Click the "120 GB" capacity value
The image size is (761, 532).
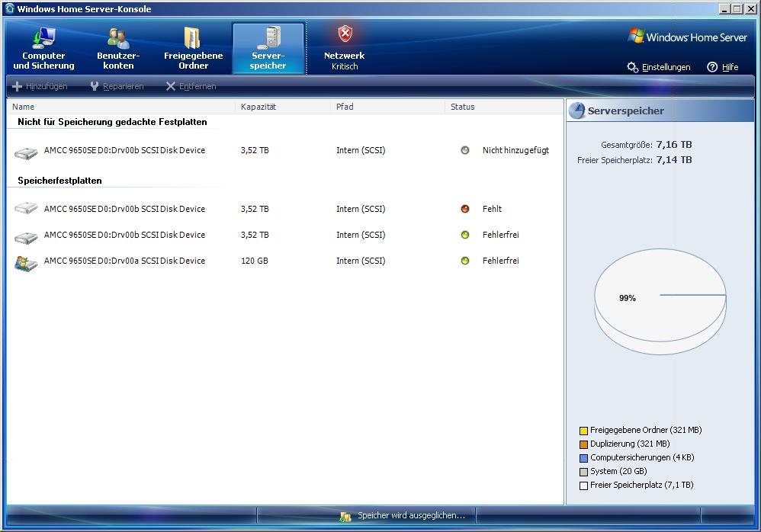click(255, 261)
